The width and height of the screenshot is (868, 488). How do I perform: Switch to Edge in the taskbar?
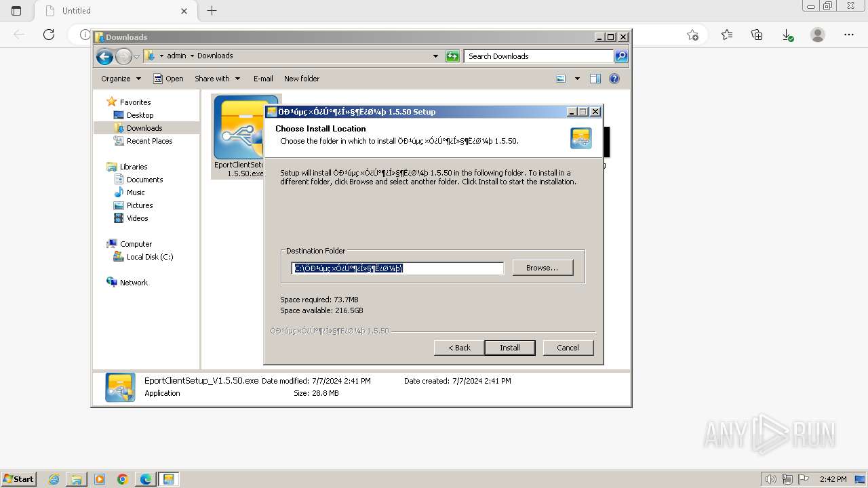point(146,479)
